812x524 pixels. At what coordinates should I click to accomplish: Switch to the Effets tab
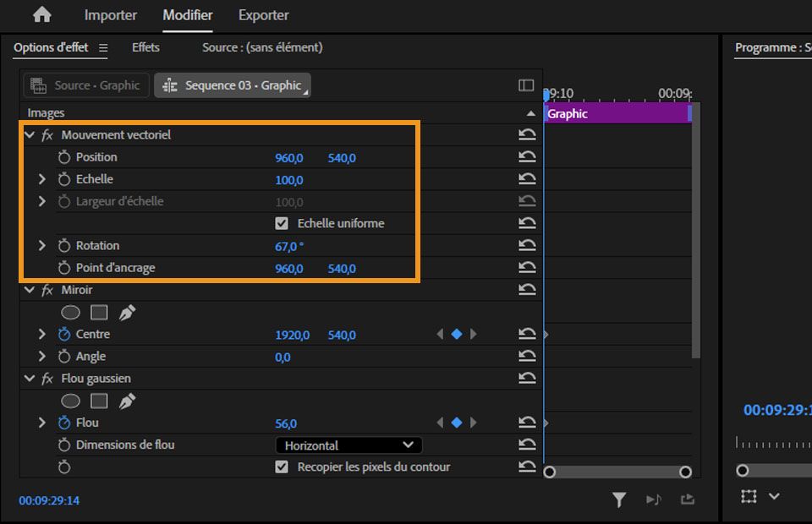point(145,47)
